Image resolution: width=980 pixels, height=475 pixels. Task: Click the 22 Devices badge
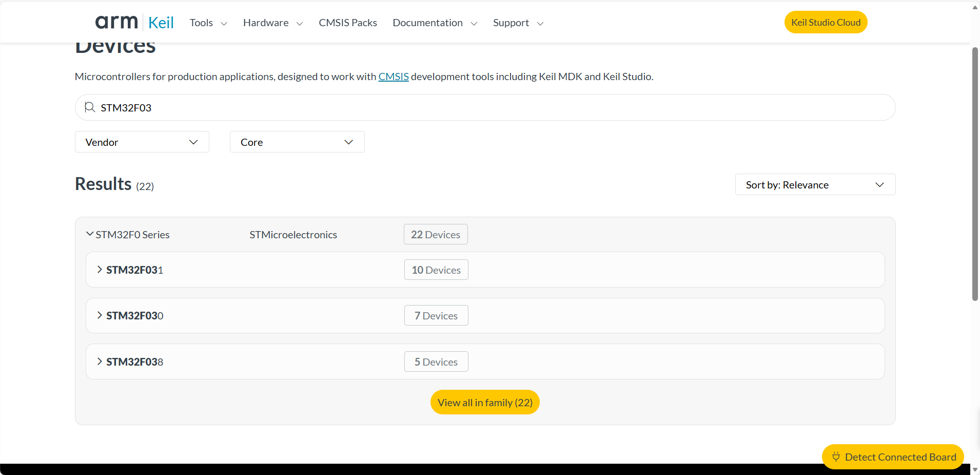click(x=436, y=234)
